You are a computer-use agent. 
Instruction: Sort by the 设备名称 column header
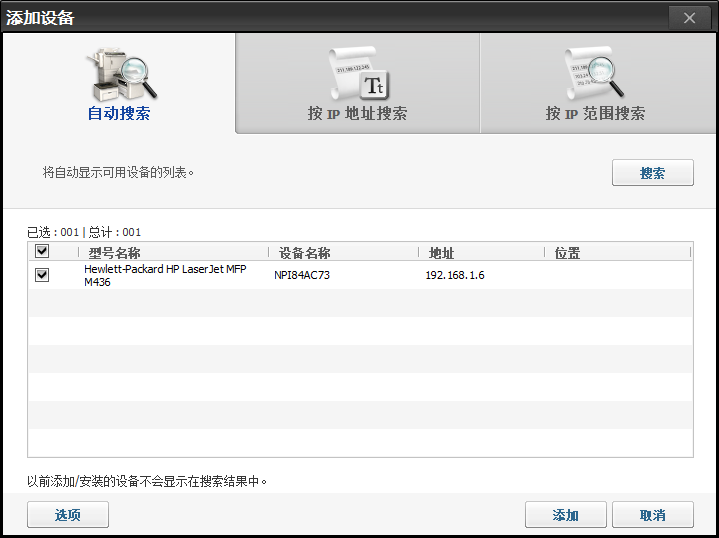point(305,253)
